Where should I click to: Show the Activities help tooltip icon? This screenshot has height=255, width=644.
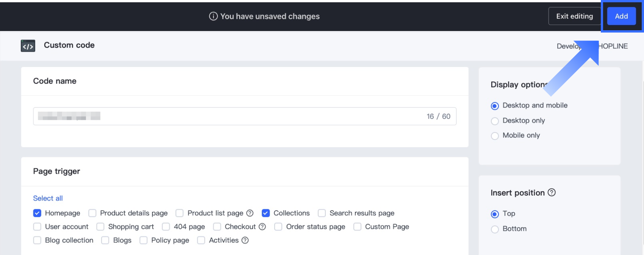245,240
